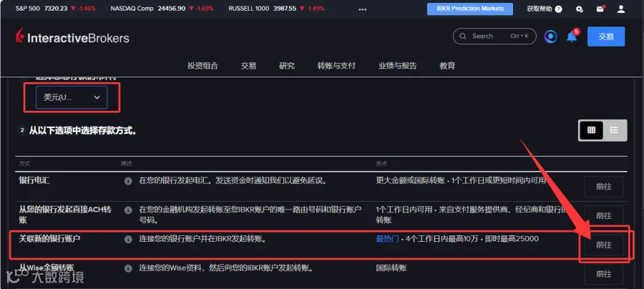Switch to grid view layout
Viewport: 644px width, 289px height.
[591, 130]
